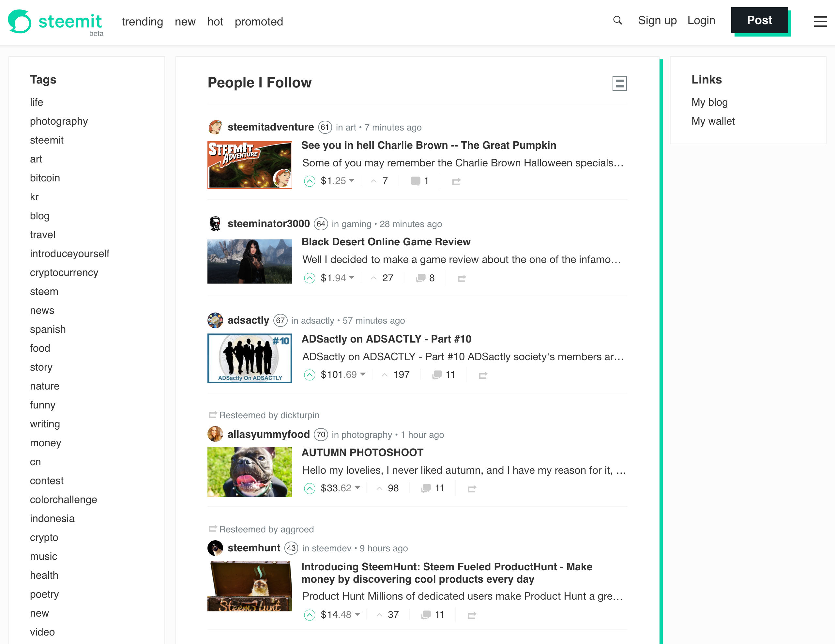835x644 pixels.
Task: Go to the trending tab
Action: 142,22
